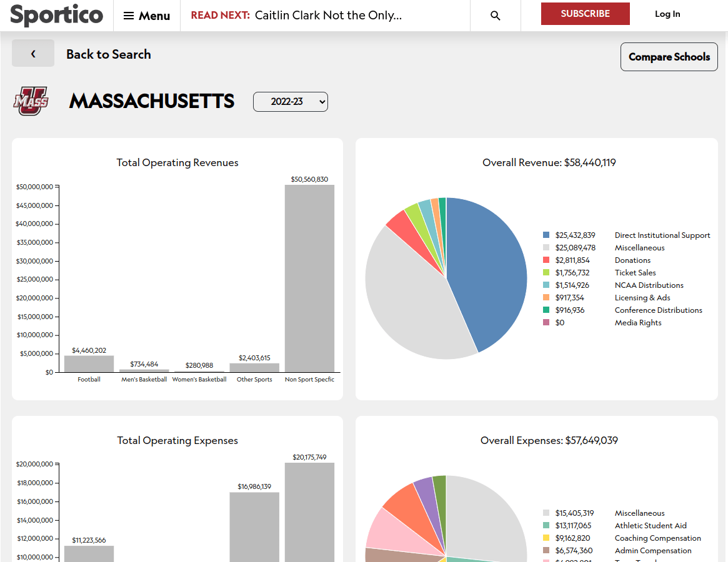The height and width of the screenshot is (562, 728).
Task: Click the $15,405,319 expenses legend value
Action: (574, 513)
